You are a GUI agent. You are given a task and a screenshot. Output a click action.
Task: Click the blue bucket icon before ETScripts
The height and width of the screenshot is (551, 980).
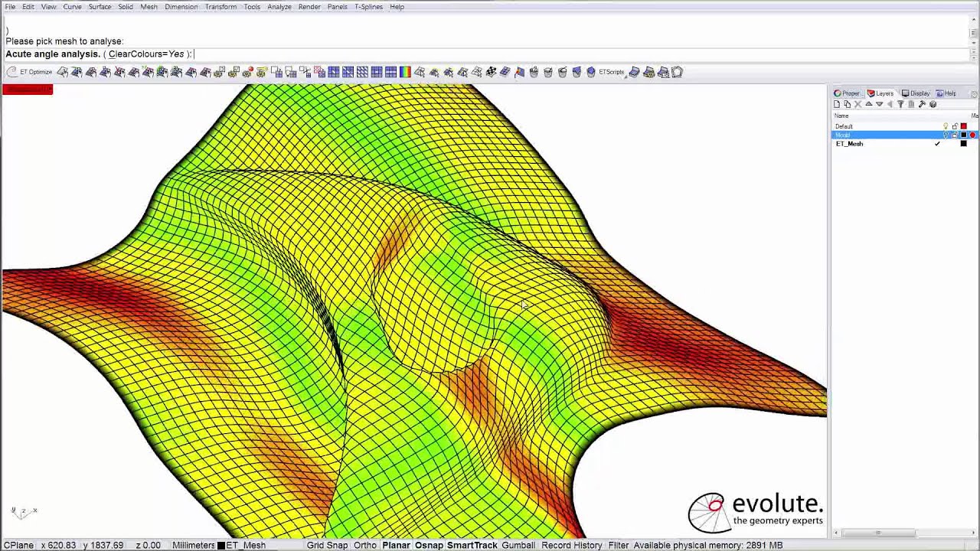(x=590, y=72)
